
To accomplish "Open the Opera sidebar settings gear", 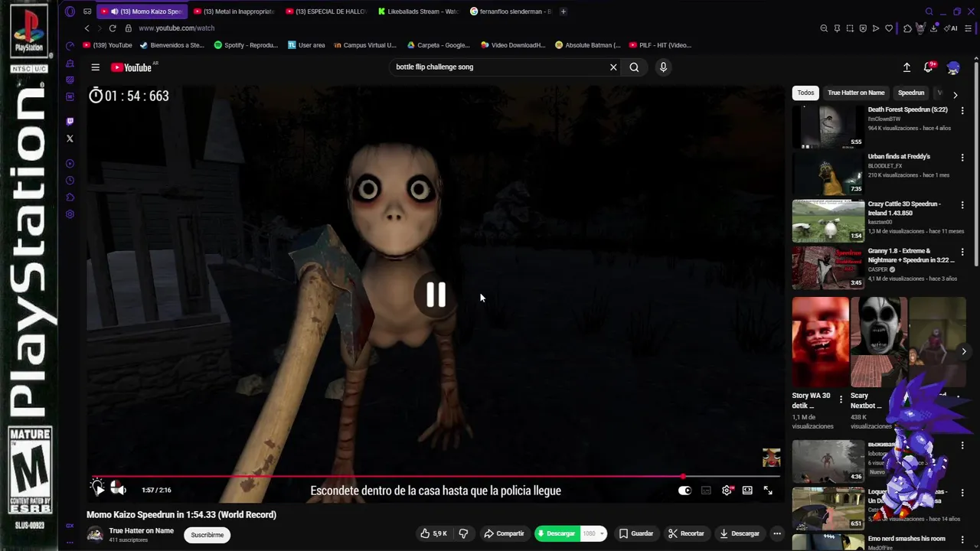I will coord(70,214).
